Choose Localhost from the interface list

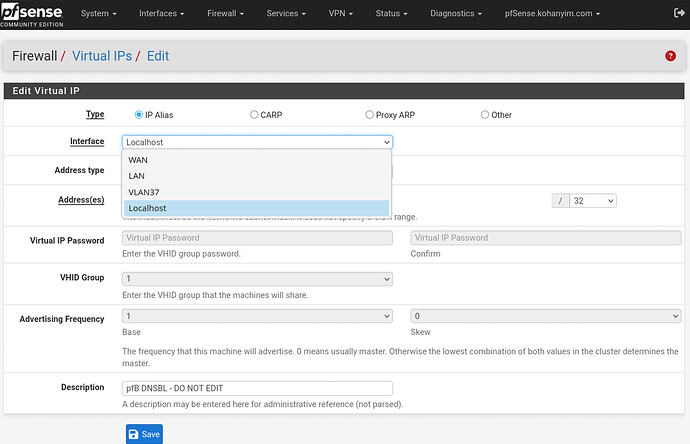click(257, 208)
